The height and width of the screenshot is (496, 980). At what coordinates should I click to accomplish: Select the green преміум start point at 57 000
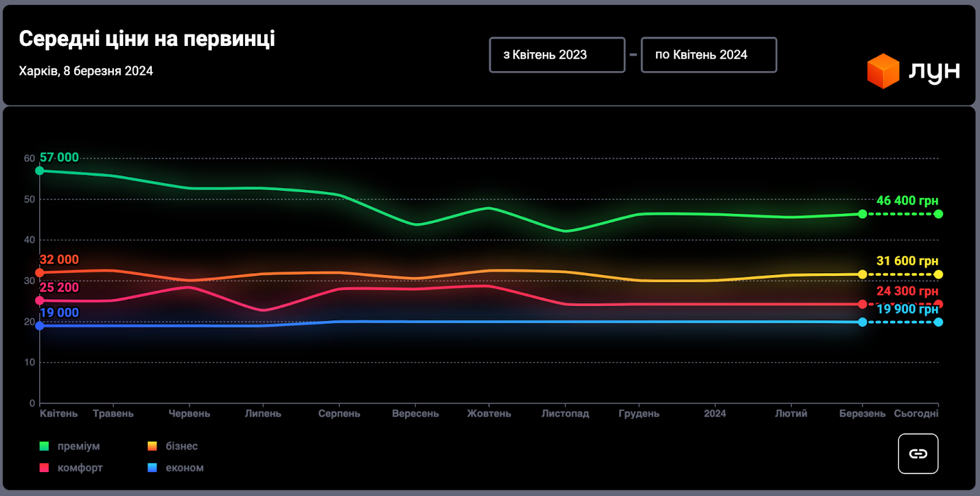[40, 171]
